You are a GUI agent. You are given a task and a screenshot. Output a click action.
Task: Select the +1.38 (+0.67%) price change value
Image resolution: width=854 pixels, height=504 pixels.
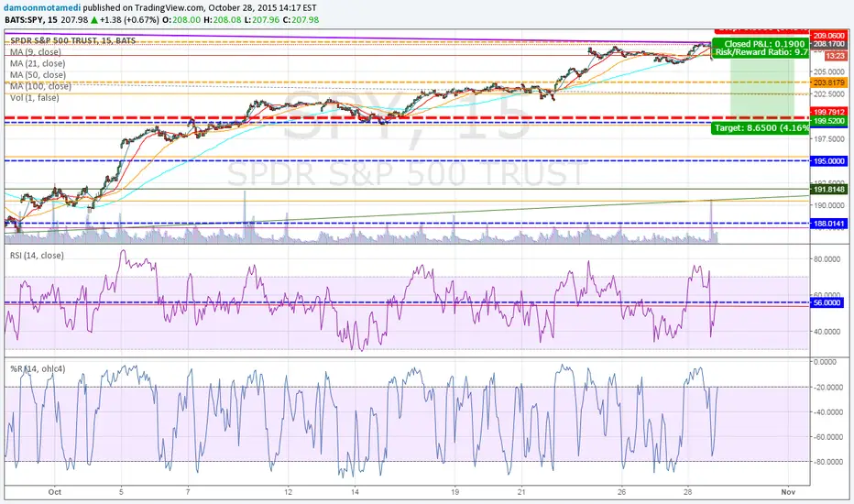point(129,19)
